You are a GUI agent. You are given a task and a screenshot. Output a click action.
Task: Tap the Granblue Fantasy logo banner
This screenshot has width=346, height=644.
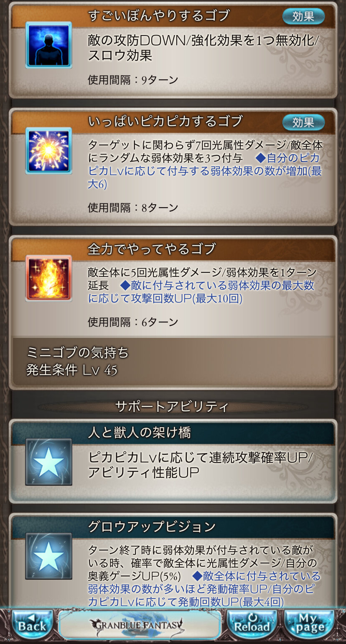(140, 624)
